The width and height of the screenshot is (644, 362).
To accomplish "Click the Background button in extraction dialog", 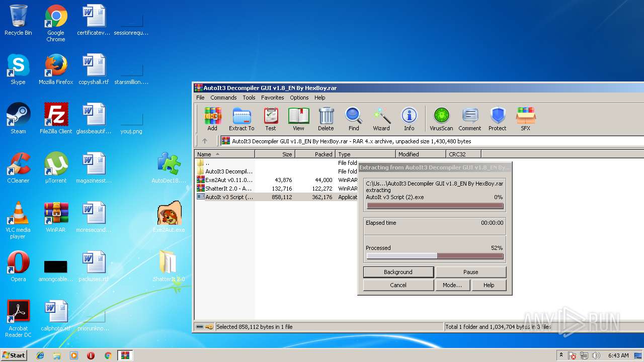I will tap(398, 272).
